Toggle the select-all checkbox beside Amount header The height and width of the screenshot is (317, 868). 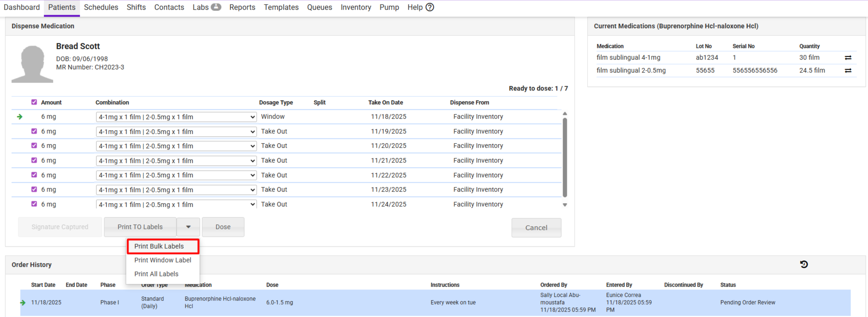(x=34, y=102)
